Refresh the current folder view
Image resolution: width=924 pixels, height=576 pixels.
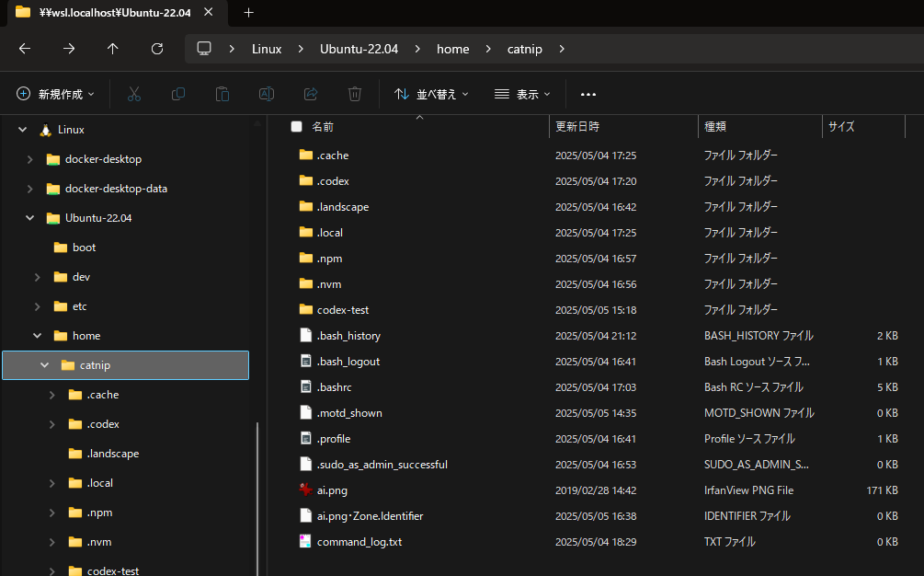[156, 49]
